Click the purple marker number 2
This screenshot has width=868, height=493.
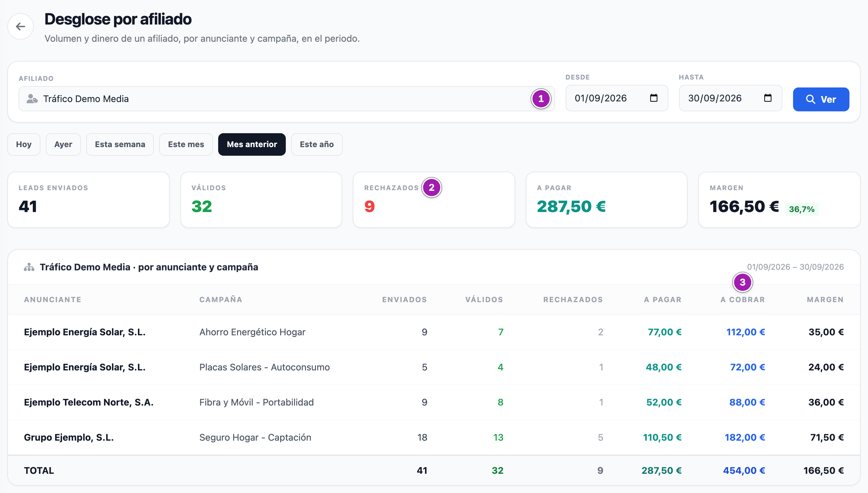tap(432, 188)
